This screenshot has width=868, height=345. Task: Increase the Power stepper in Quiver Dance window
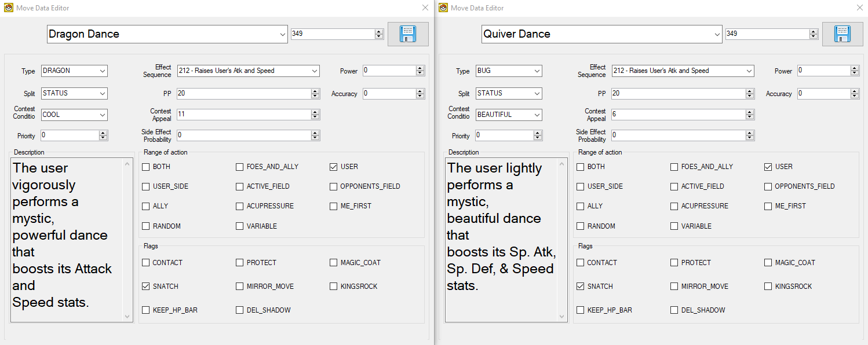pyautogui.click(x=855, y=68)
